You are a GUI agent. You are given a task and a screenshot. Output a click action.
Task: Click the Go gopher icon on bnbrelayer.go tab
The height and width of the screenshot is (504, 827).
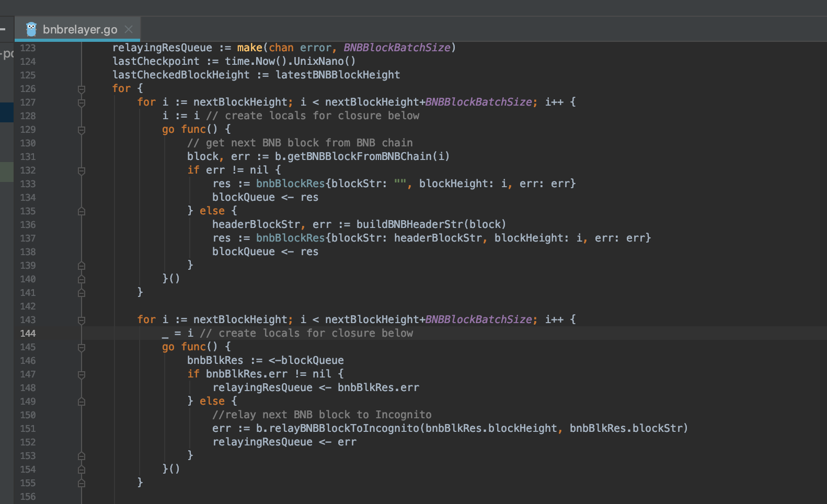pos(31,29)
